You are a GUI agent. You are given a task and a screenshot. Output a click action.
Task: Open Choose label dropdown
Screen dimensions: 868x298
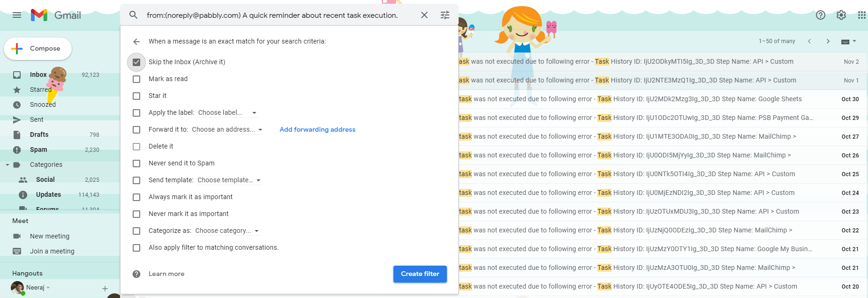point(227,112)
